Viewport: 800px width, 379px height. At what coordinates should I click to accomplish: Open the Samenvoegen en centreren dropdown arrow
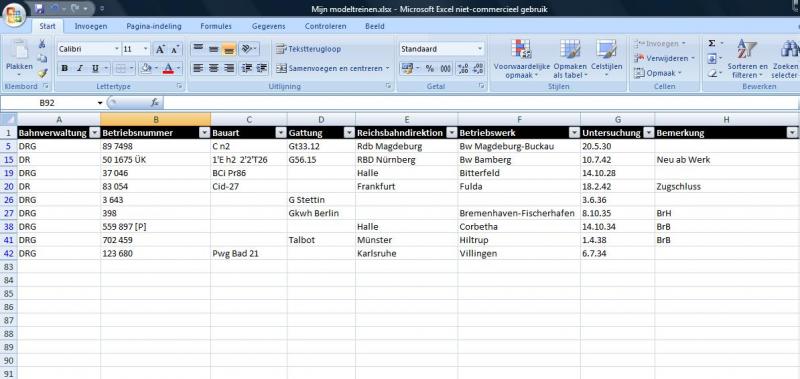[387, 68]
